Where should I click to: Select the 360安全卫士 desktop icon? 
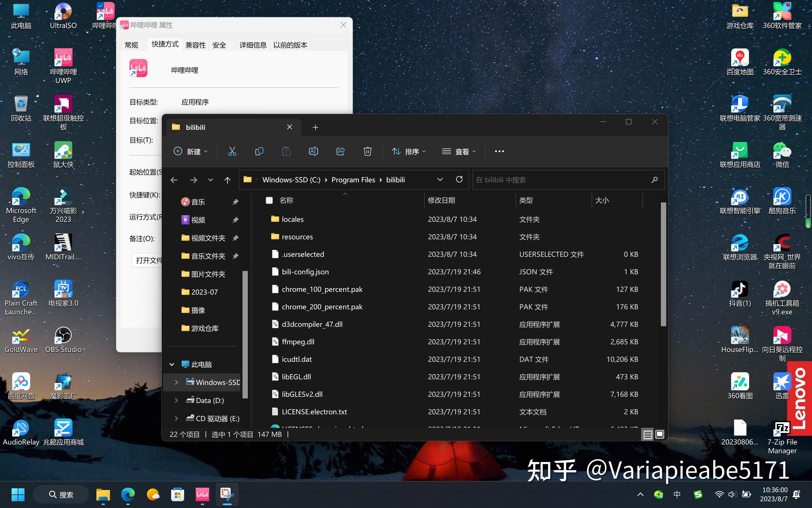coord(782,62)
